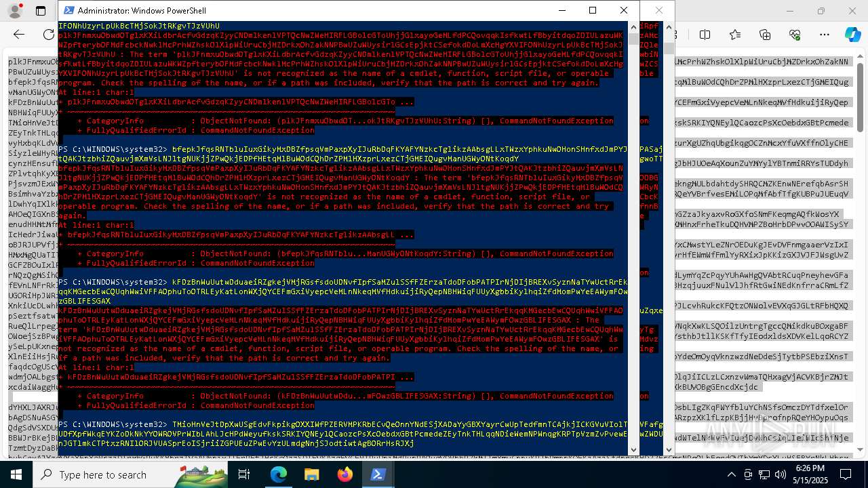The width and height of the screenshot is (868, 488).
Task: Select the PowerShell taskbar button
Action: click(x=378, y=474)
